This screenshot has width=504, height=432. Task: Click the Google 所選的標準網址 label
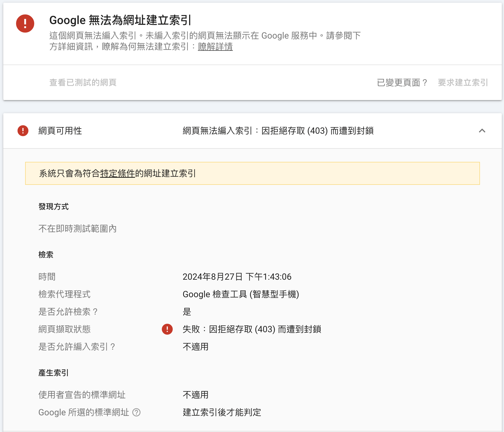tap(84, 412)
